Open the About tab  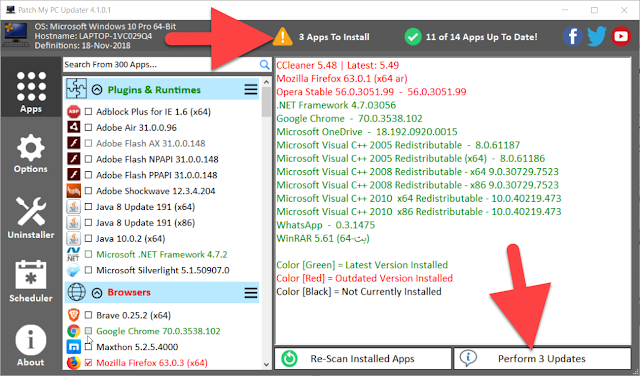[31, 345]
